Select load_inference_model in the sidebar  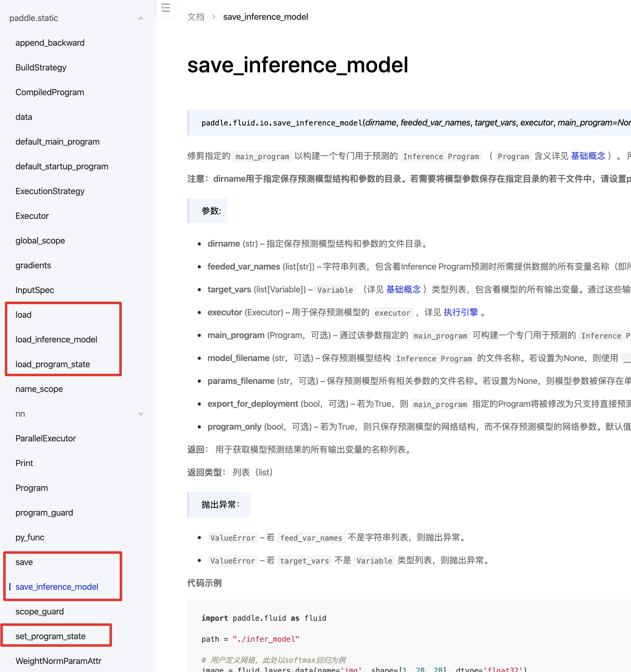coord(56,339)
